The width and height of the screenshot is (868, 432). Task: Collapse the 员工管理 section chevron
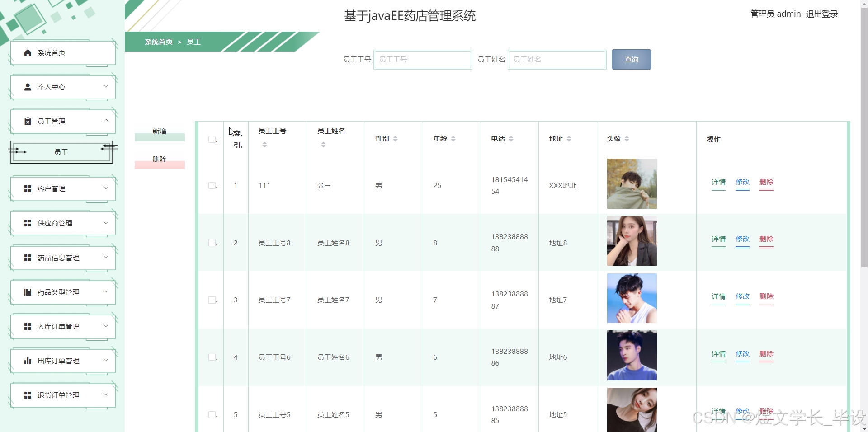106,121
